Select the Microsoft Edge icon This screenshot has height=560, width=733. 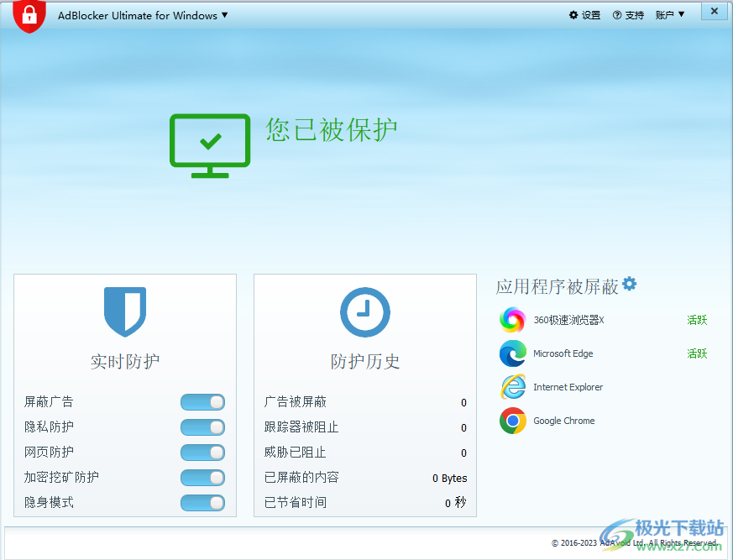coord(513,353)
